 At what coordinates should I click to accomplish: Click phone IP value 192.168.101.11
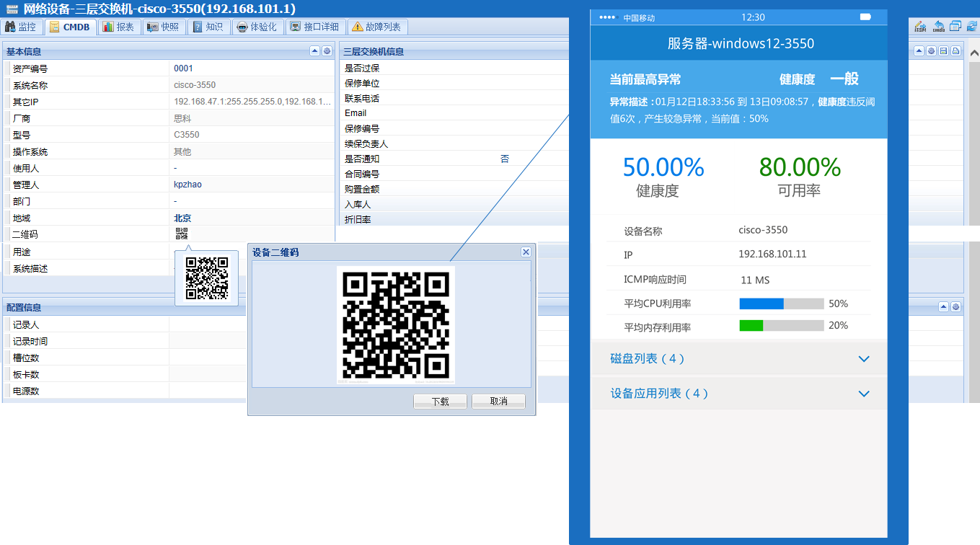[x=772, y=254]
